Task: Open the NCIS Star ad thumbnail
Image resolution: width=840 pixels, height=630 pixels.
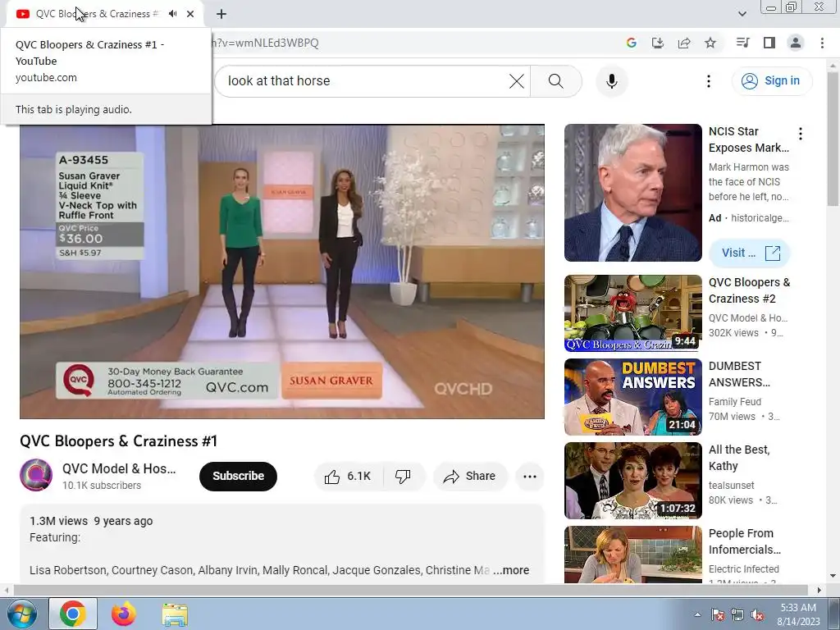Action: [632, 193]
